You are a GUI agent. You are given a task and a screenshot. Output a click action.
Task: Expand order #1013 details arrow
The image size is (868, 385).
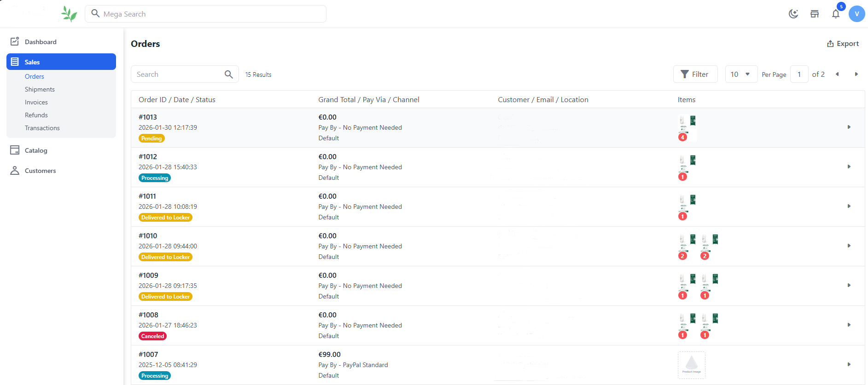click(849, 127)
